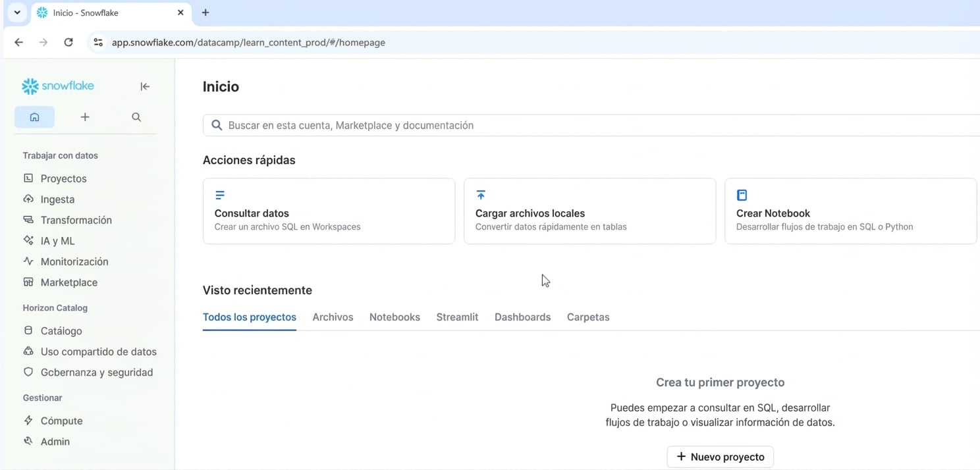Switch to the Archivos tab

[333, 317]
